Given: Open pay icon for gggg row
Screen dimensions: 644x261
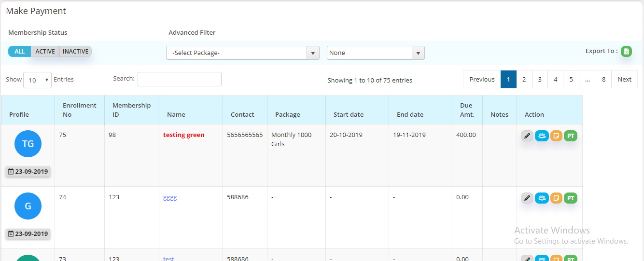Looking at the screenshot, I should 542,198.
